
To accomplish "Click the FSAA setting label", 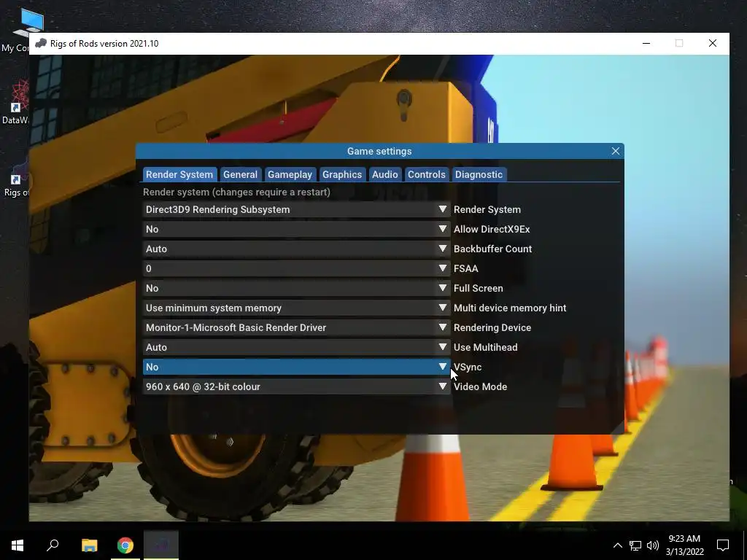I will pyautogui.click(x=466, y=268).
